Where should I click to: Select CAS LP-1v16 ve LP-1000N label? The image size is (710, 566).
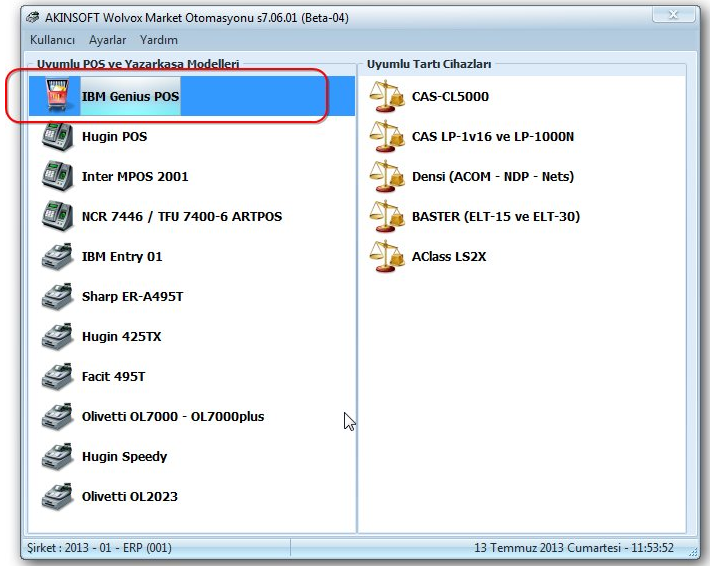(x=493, y=136)
